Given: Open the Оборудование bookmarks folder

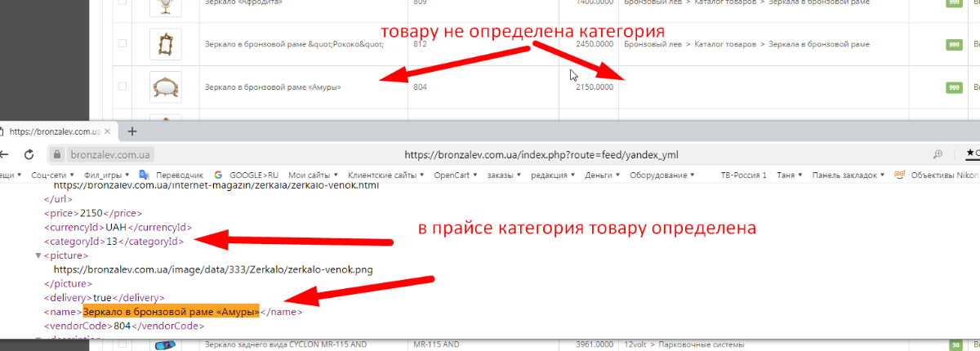Looking at the screenshot, I should tap(661, 175).
